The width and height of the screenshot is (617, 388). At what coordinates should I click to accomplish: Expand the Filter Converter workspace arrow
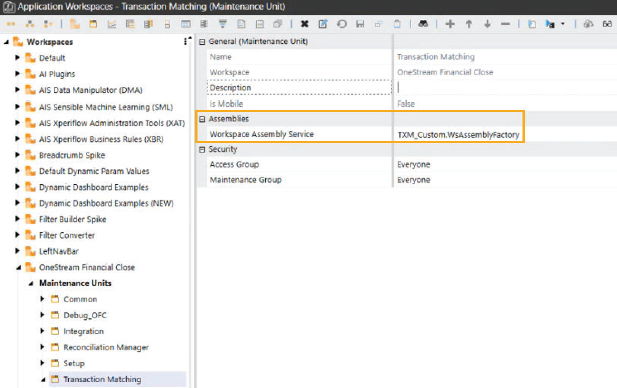point(17,235)
